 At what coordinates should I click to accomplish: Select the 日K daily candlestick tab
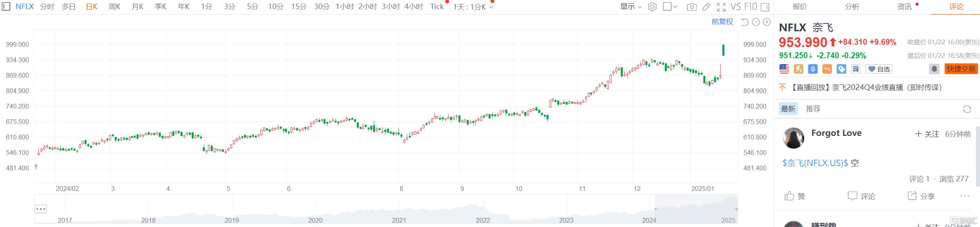(x=92, y=7)
